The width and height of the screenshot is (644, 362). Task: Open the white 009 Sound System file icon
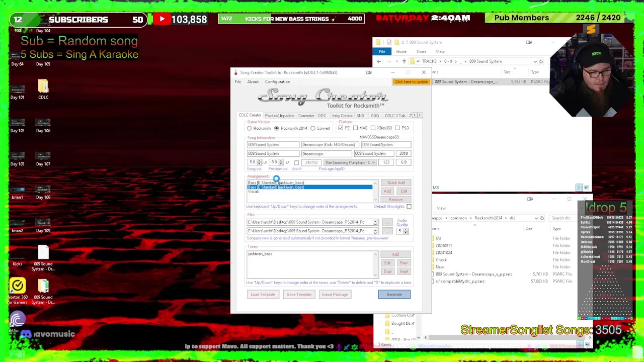click(43, 258)
